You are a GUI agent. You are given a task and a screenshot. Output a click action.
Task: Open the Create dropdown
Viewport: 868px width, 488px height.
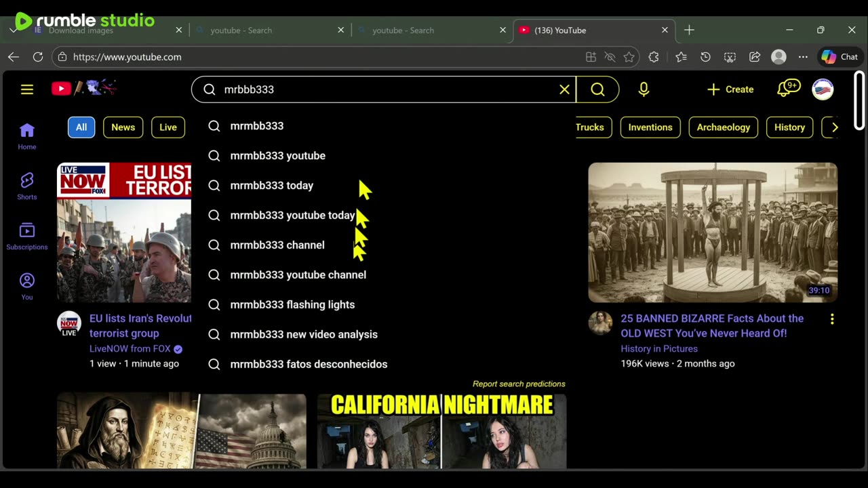click(x=730, y=89)
